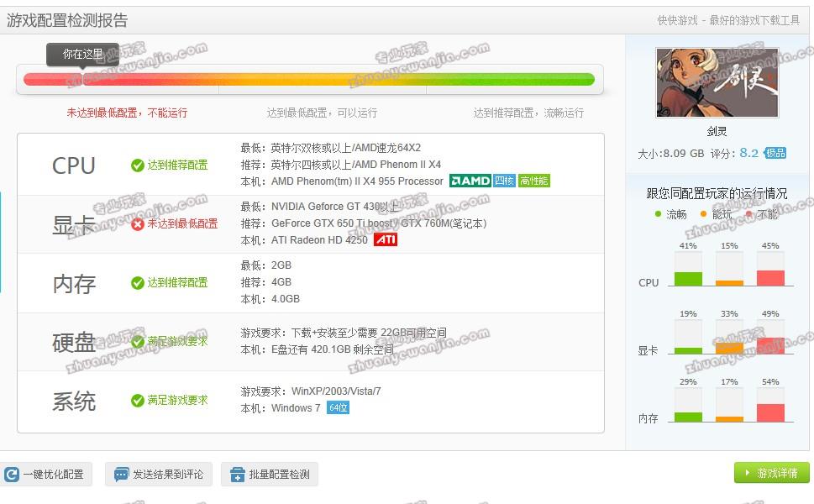Click the 显卡 row heading

[74, 225]
